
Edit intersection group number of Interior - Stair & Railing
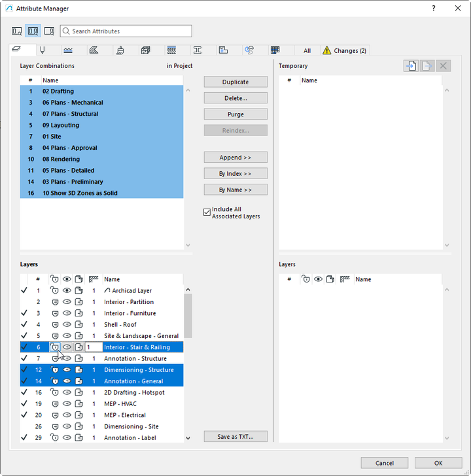pos(94,347)
